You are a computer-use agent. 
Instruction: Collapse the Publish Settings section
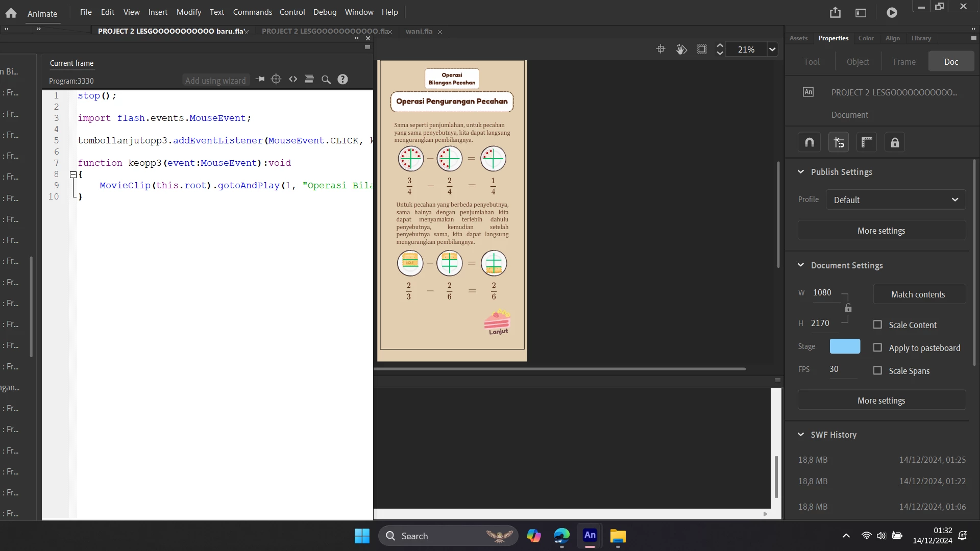tap(801, 172)
